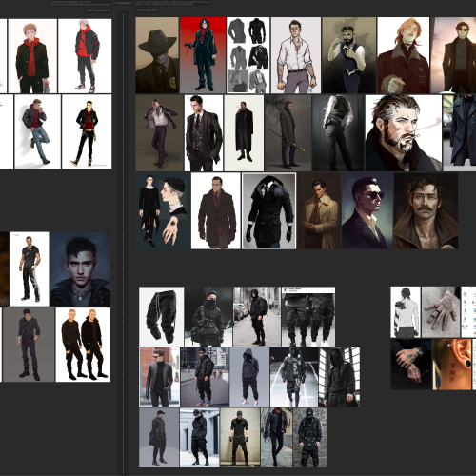Select the back tattoo sketch
This screenshot has width=476, height=476.
click(x=406, y=312)
